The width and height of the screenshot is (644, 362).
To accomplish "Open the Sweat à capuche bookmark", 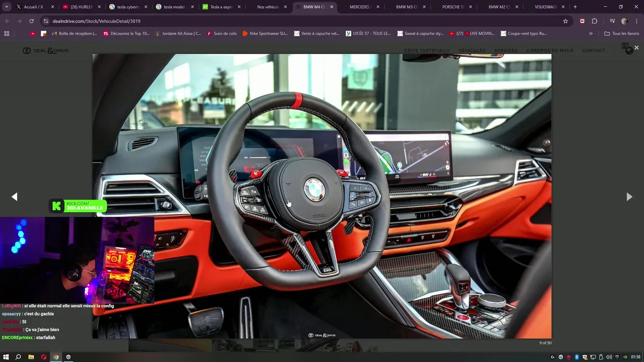I will coord(420,33).
